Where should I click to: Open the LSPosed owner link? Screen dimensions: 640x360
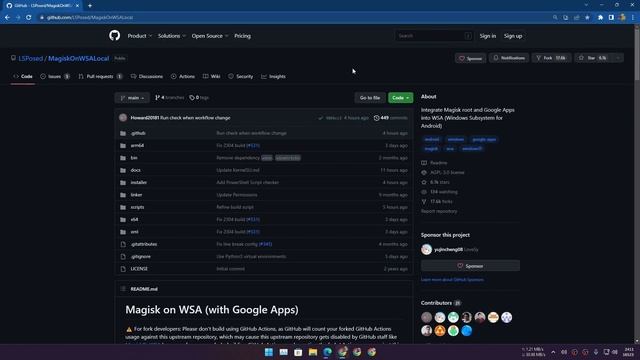(x=31, y=58)
